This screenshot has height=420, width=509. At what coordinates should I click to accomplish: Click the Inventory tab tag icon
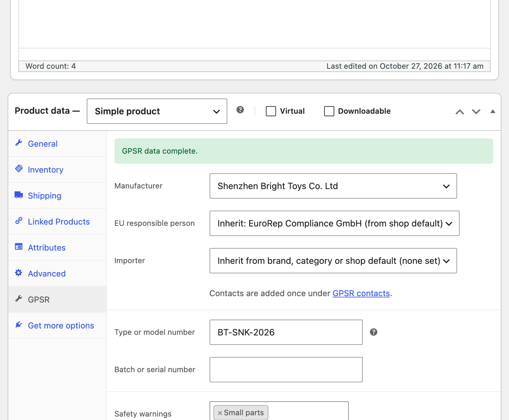(x=19, y=169)
